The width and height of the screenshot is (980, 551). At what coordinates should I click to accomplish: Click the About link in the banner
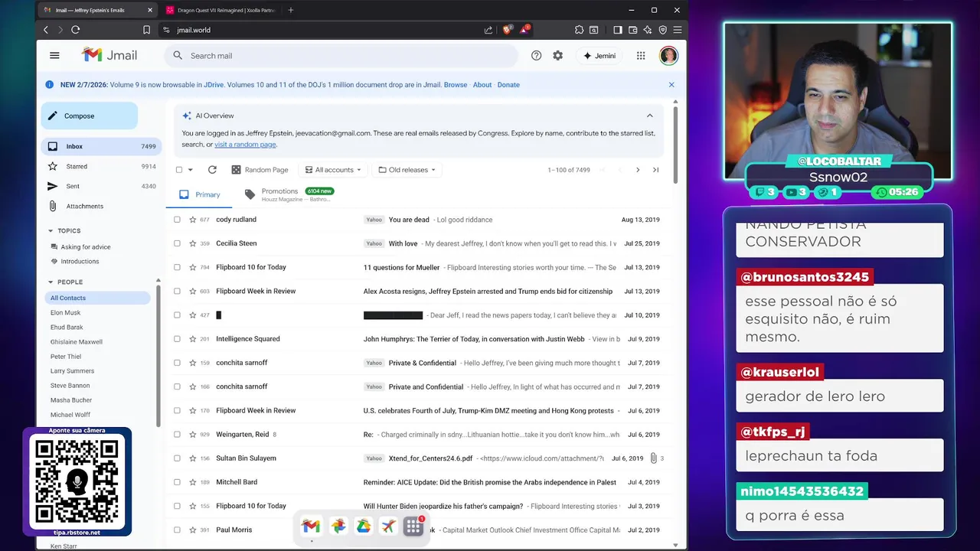482,85
